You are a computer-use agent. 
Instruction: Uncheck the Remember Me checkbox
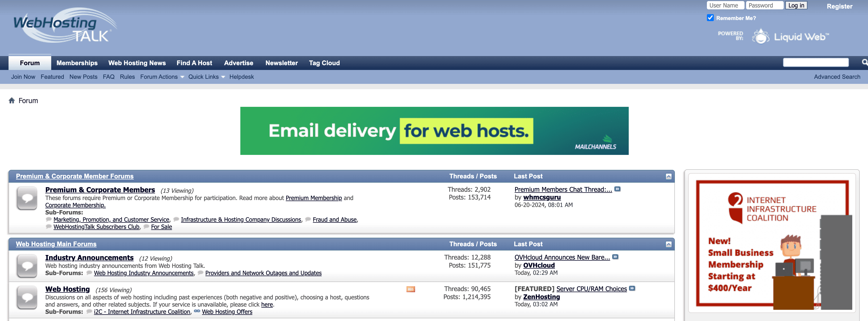click(710, 18)
